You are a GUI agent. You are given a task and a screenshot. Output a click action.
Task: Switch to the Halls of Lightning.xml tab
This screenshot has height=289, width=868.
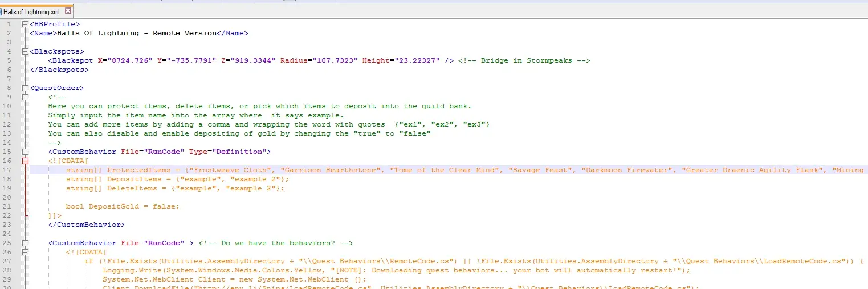tap(30, 11)
